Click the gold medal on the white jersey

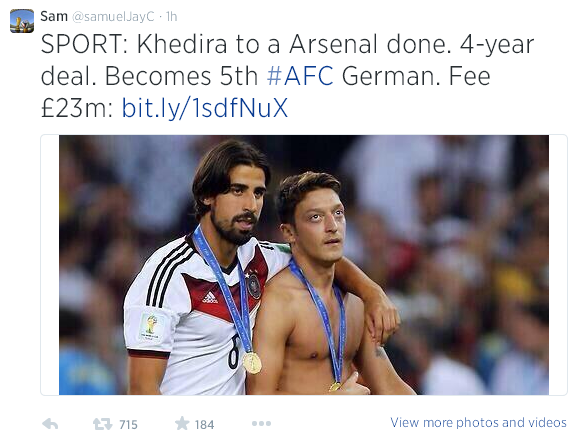pos(252,363)
